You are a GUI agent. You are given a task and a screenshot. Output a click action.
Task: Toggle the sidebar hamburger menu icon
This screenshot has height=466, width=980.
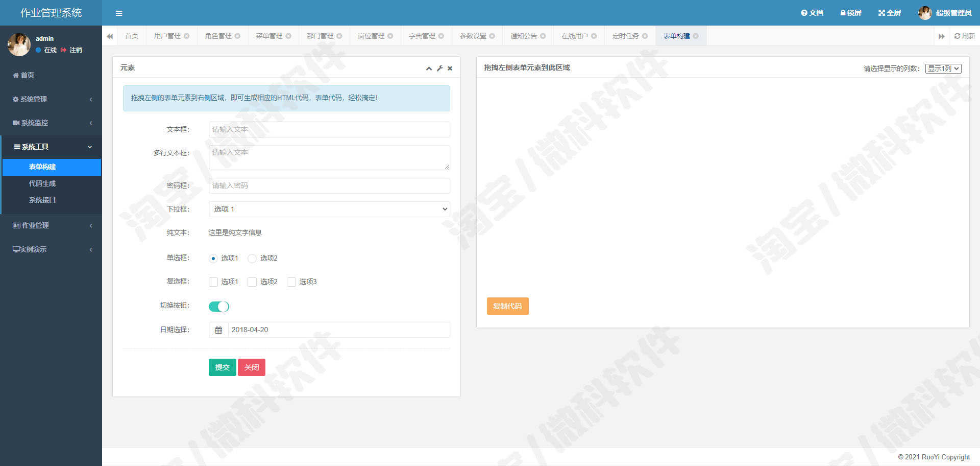click(x=119, y=13)
